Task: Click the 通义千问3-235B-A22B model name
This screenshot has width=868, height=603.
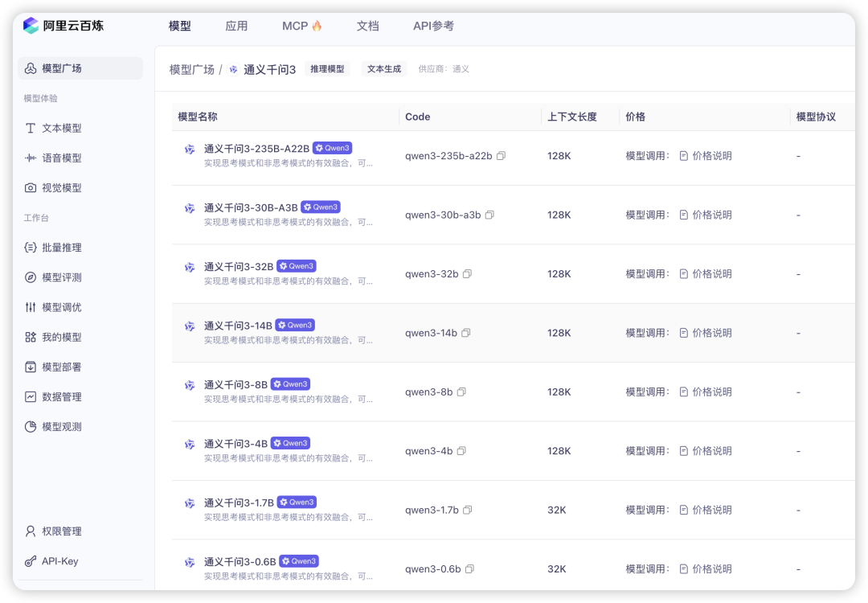Action: (x=256, y=149)
